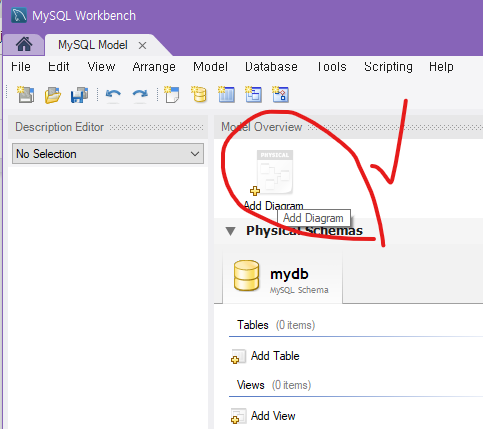Screen dimensions: 483x429
Task: Click the Add View link
Action: (x=273, y=416)
